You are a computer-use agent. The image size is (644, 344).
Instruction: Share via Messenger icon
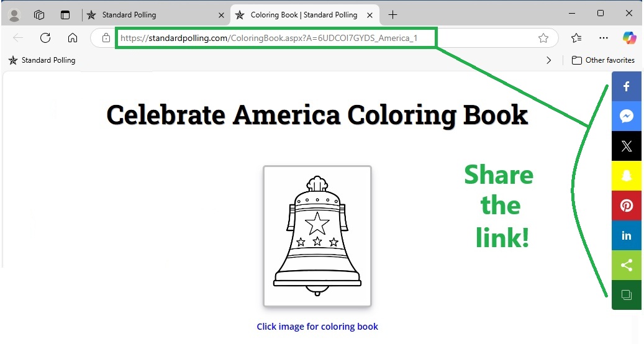(626, 116)
